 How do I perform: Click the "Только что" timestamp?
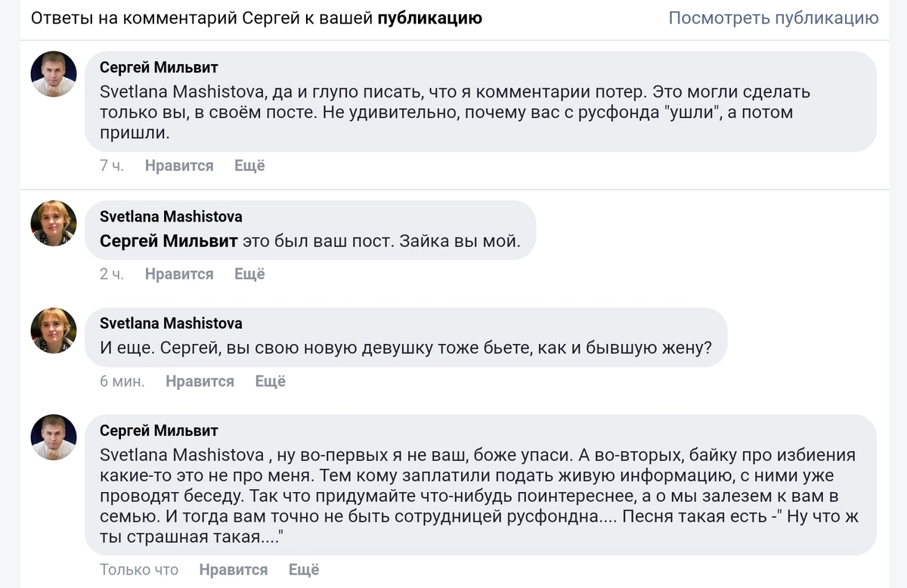point(139,570)
